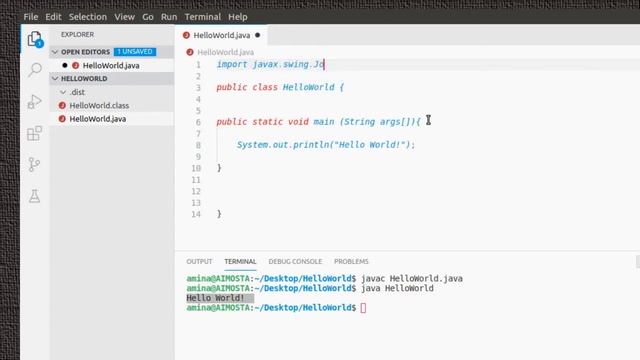Click unsaved dot beside HelloWorld.java in Open Editors
Image resolution: width=640 pixels, height=360 pixels.
[65, 65]
